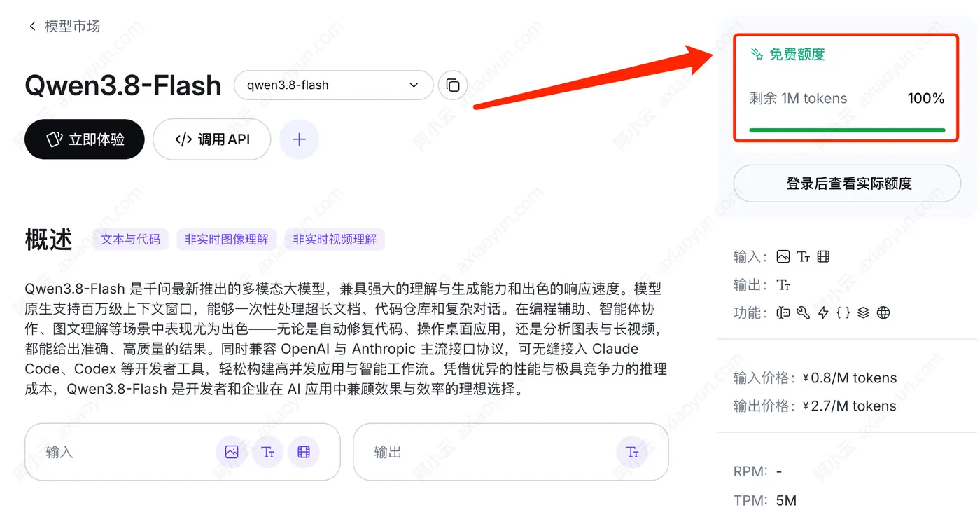Click the stacked layers icon in 功能 row
This screenshot has height=517, width=980.
coord(863,313)
